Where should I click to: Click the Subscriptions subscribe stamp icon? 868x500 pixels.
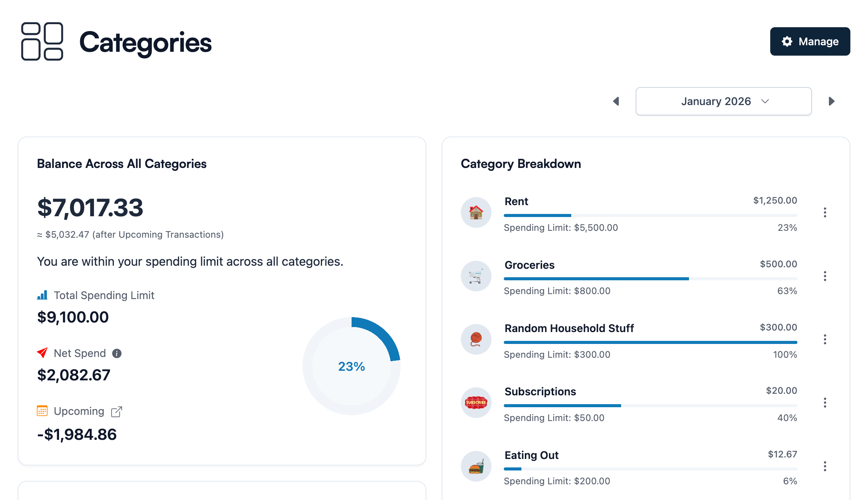tap(476, 403)
